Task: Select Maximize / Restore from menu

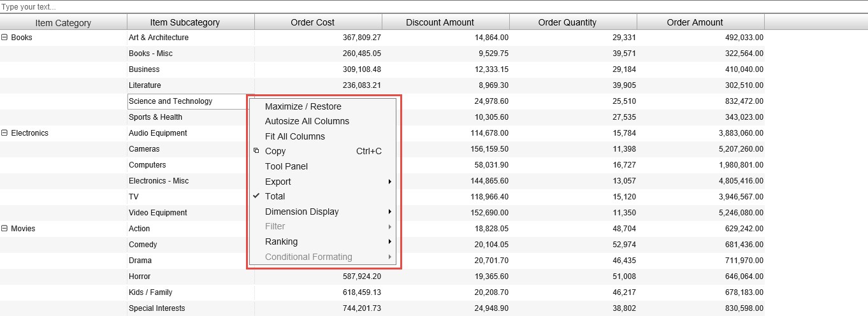Action: [303, 106]
